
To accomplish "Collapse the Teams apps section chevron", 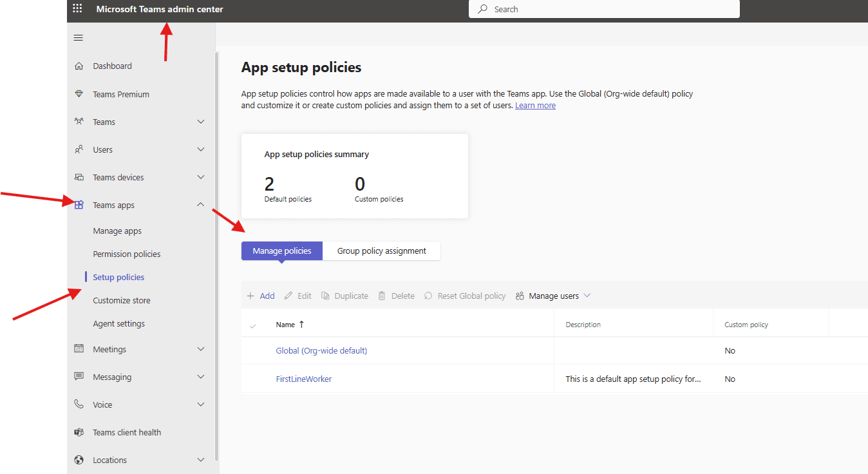I will [x=200, y=204].
